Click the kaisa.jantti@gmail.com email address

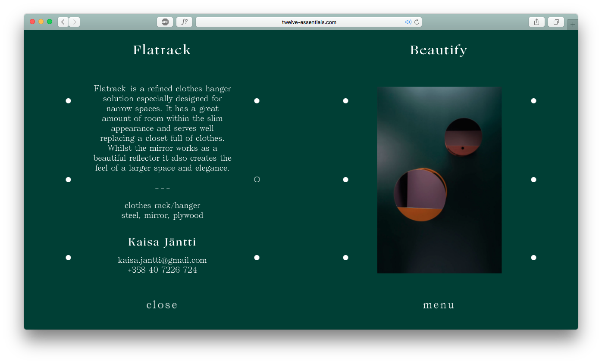pos(162,260)
